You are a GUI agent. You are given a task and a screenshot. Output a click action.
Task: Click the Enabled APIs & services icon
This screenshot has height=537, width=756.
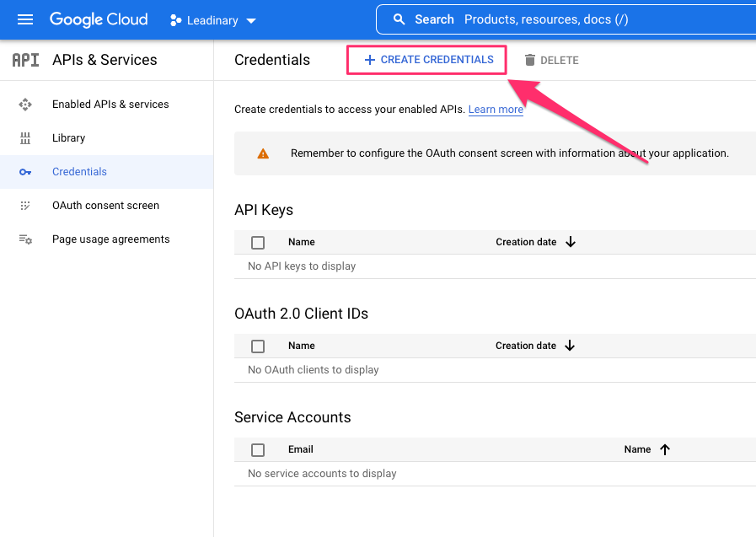click(x=25, y=105)
